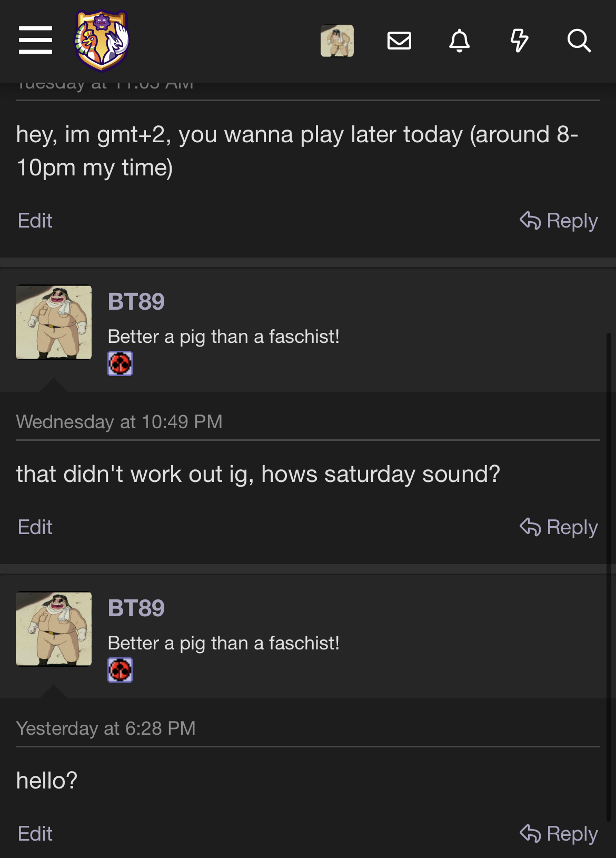Click the Smogon forum shield logo

pos(102,40)
